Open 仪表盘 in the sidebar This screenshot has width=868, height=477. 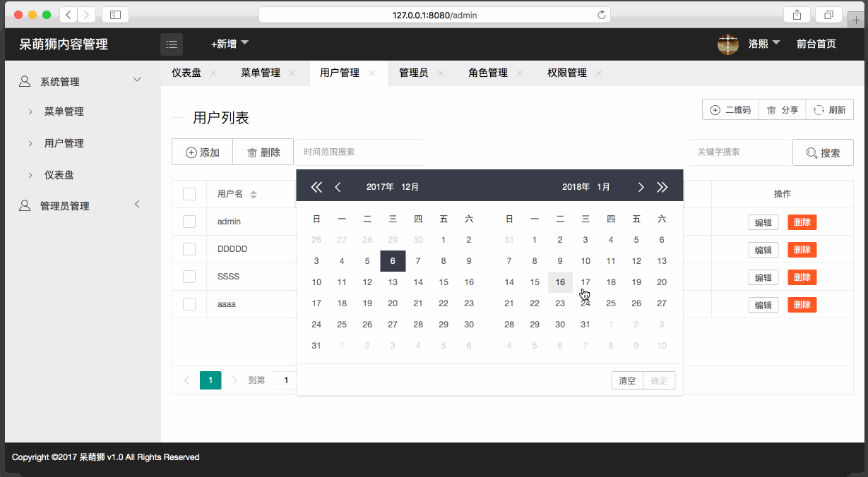coord(59,175)
